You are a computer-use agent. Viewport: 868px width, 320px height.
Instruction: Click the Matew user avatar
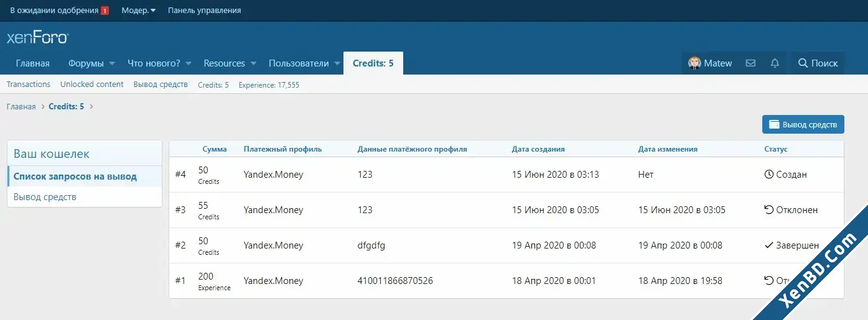(694, 63)
